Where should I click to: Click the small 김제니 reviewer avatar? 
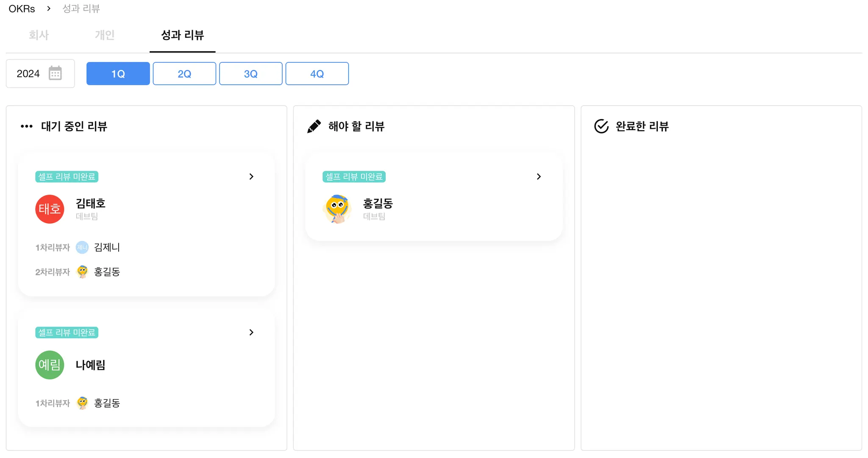[x=82, y=247]
